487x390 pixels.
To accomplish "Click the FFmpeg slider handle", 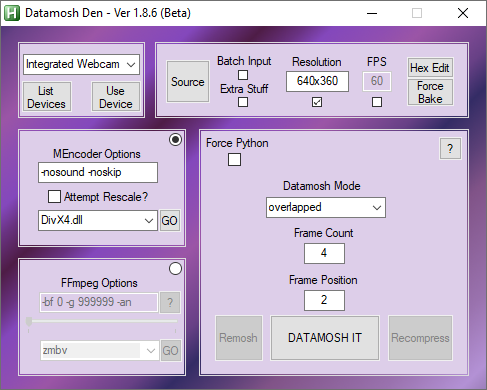I will coord(29,322).
